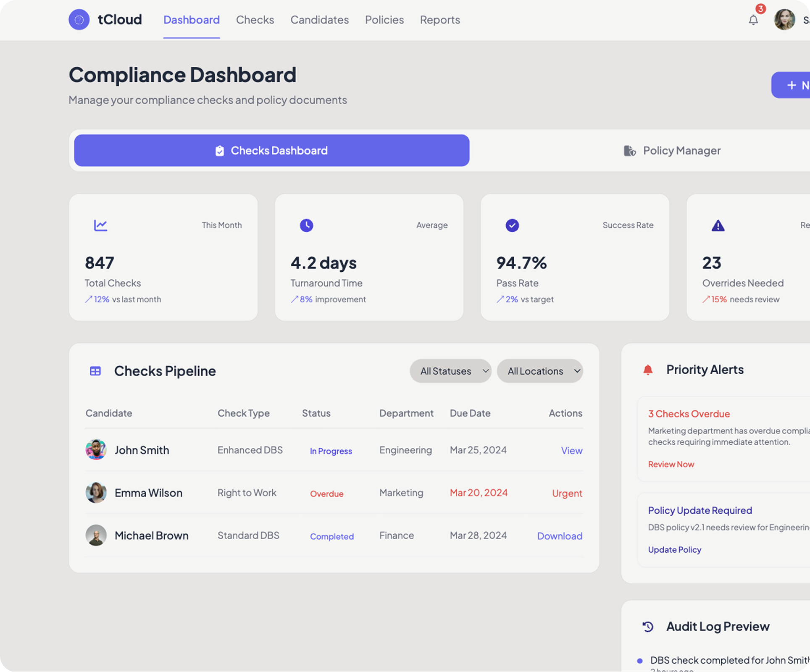Click the Turnaround Time clock icon
This screenshot has height=672, width=810.
point(306,226)
